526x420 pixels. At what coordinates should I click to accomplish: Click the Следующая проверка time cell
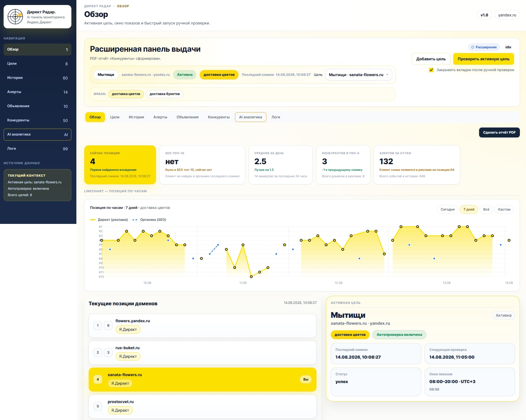[470, 354]
